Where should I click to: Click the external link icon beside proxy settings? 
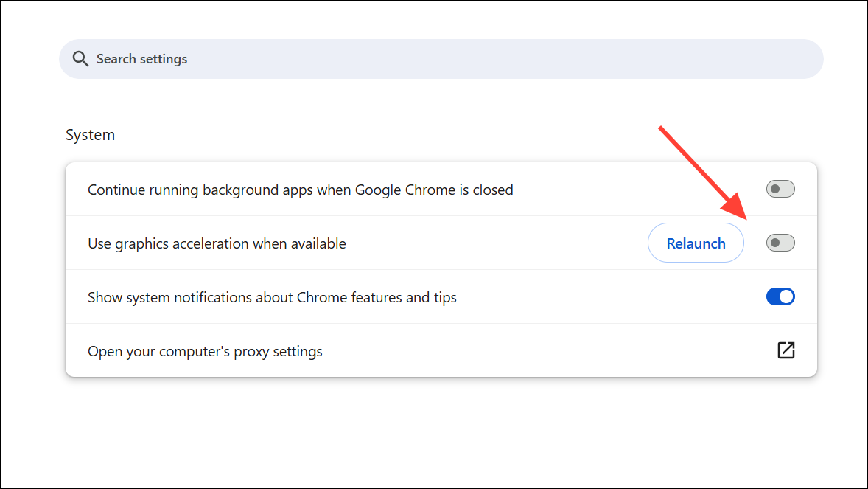[x=786, y=350]
